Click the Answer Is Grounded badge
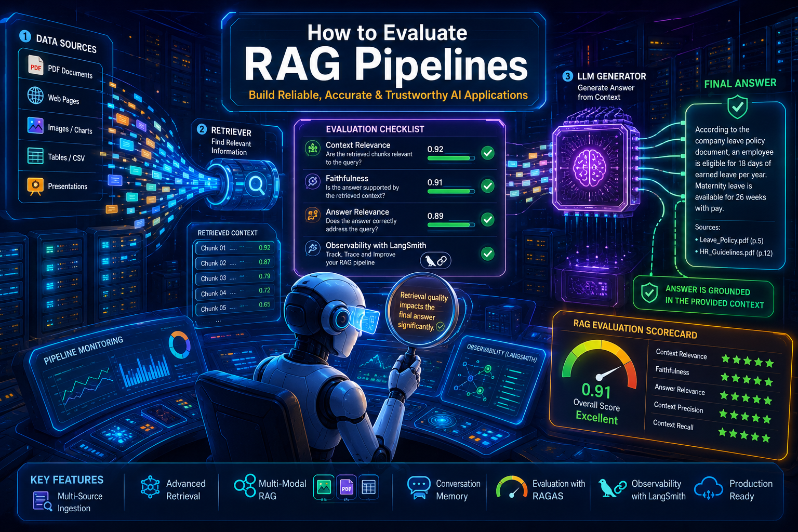Screen dimensions: 798x532 coord(703,296)
